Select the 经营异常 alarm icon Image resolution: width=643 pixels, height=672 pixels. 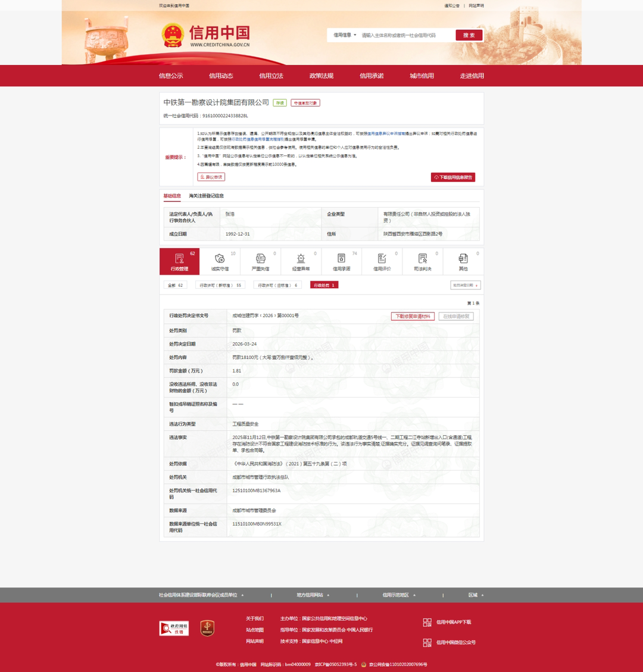click(x=301, y=258)
